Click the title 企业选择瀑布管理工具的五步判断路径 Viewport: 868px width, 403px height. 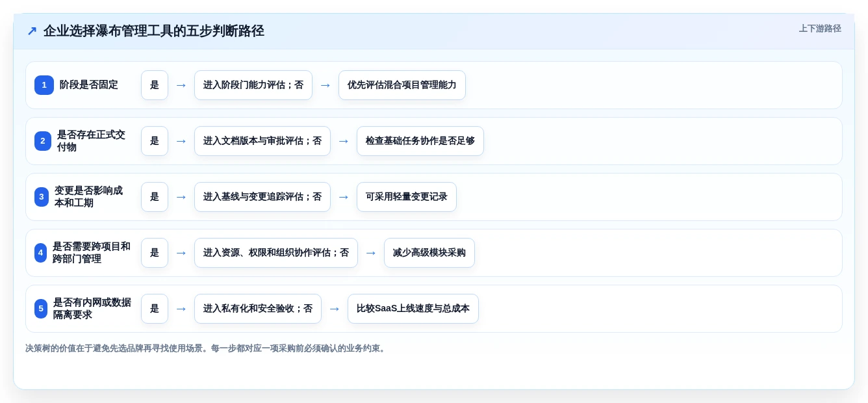tap(154, 31)
